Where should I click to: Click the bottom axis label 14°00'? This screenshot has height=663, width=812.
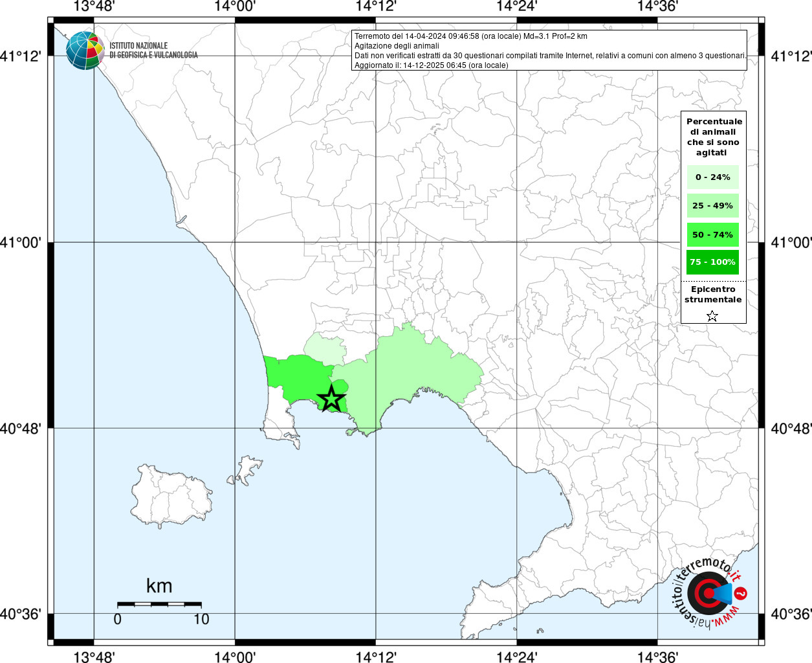point(235,657)
